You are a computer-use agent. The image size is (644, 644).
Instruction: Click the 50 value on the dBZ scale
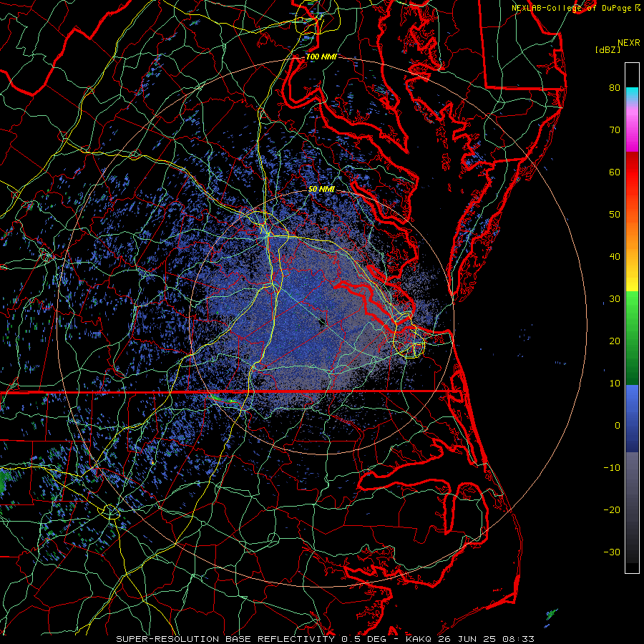[615, 215]
